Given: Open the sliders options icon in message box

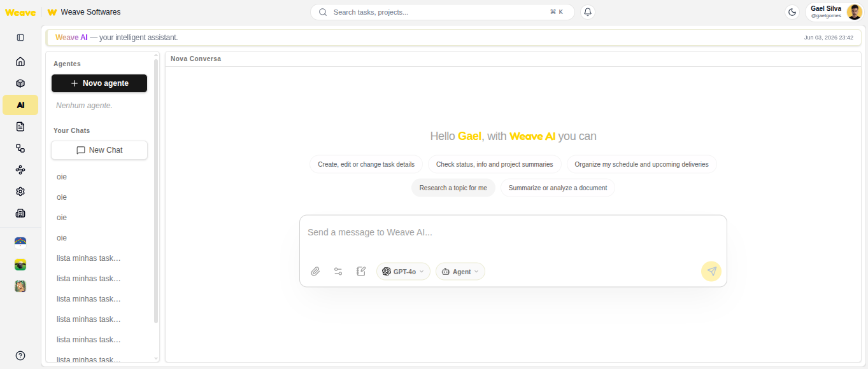Looking at the screenshot, I should click(x=338, y=272).
